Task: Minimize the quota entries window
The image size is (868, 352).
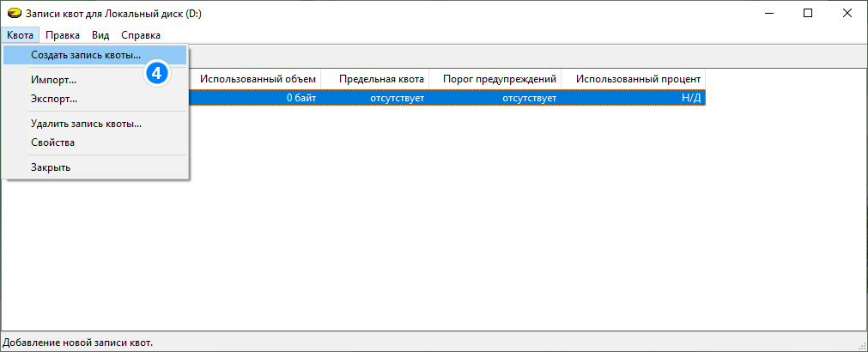Action: pos(768,14)
